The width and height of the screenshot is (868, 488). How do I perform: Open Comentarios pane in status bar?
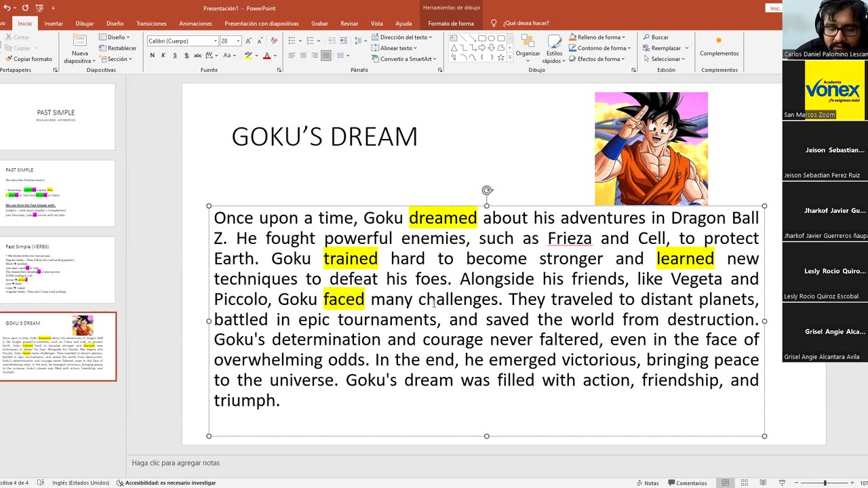point(688,483)
